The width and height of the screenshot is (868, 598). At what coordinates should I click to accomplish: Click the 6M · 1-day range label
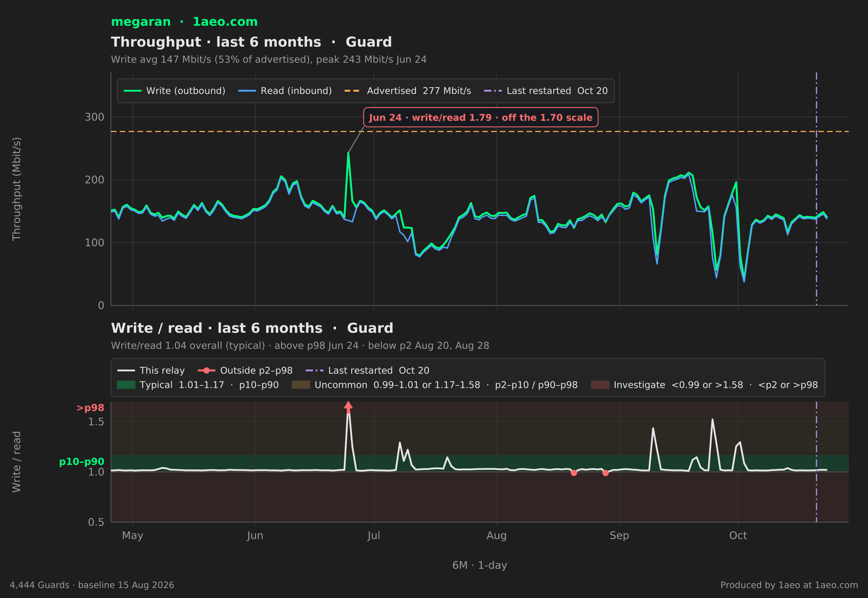coord(480,565)
